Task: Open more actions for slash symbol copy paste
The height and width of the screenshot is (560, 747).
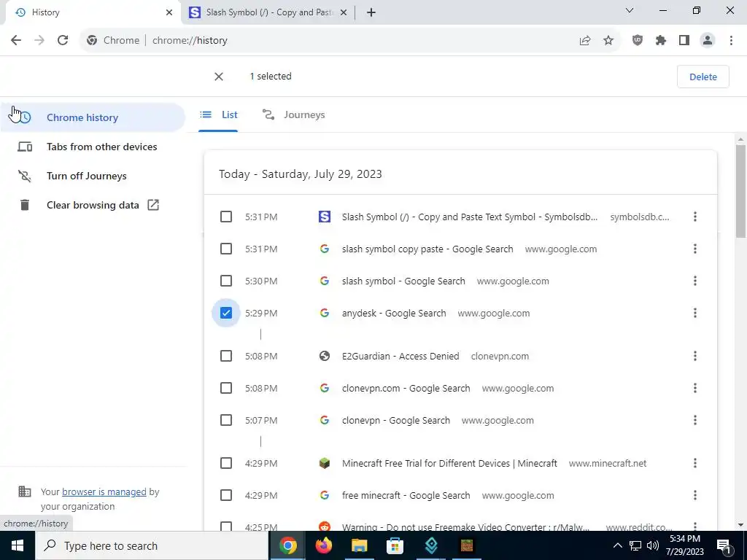Action: [695, 249]
